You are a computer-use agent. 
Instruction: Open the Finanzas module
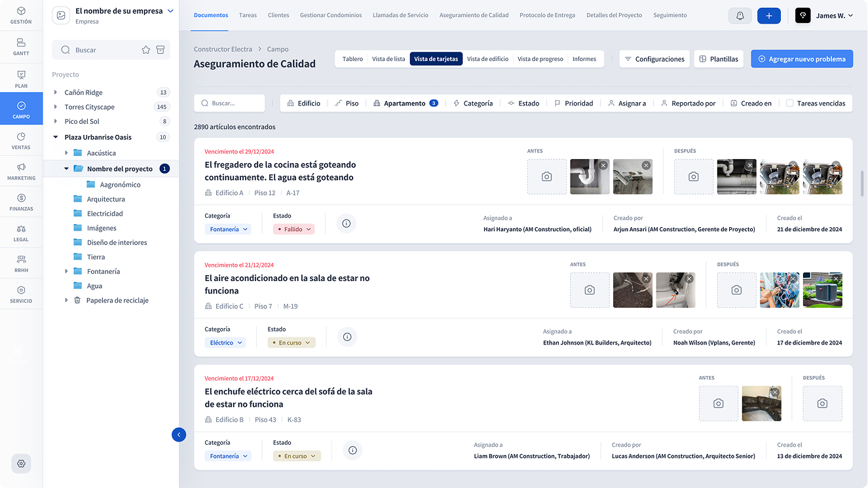coord(21,202)
